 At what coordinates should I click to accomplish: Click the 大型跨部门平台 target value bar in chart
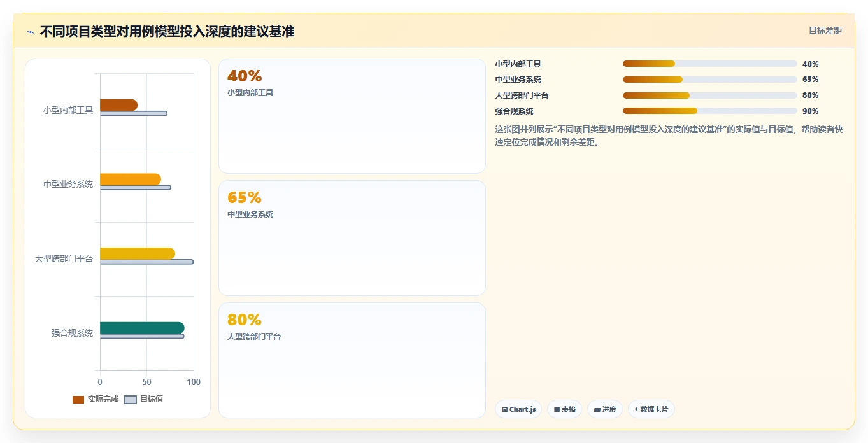coord(146,262)
